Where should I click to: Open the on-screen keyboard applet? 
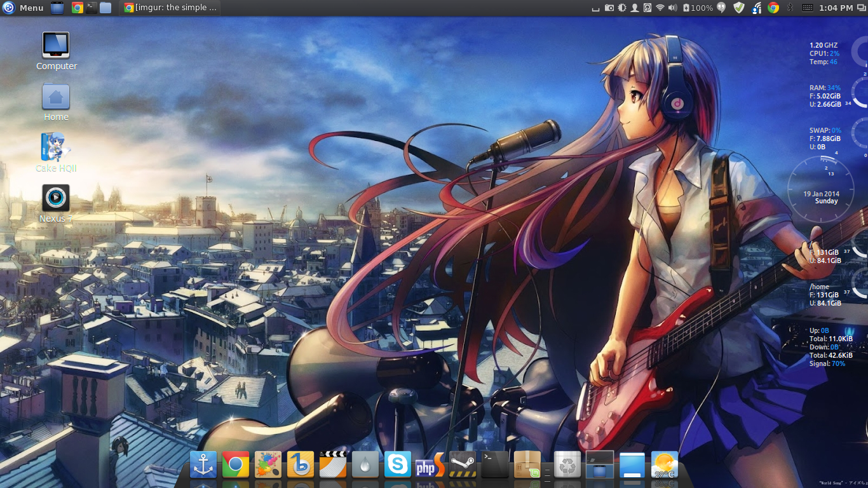pos(808,8)
